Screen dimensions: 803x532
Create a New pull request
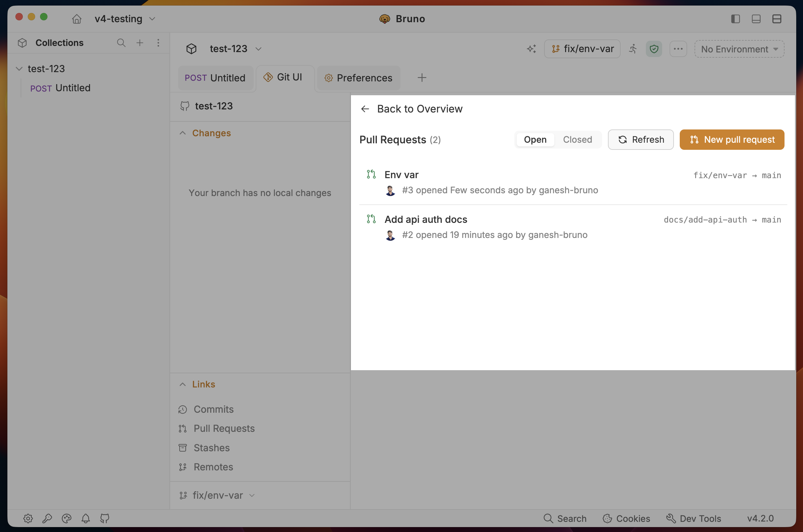[732, 139]
